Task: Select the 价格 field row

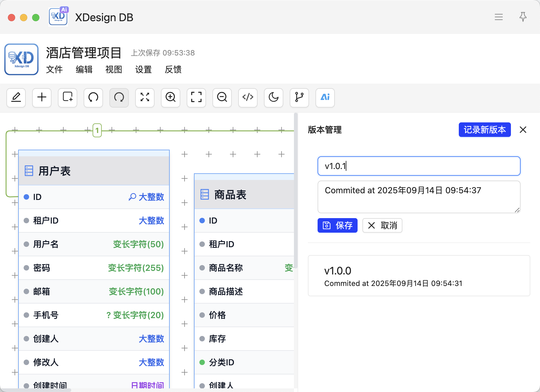Action: point(244,315)
